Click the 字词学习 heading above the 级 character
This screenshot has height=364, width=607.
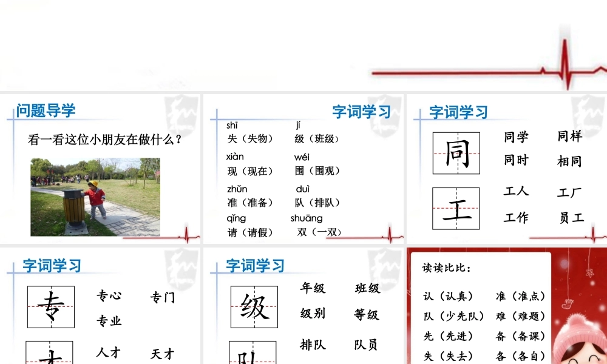point(255,266)
